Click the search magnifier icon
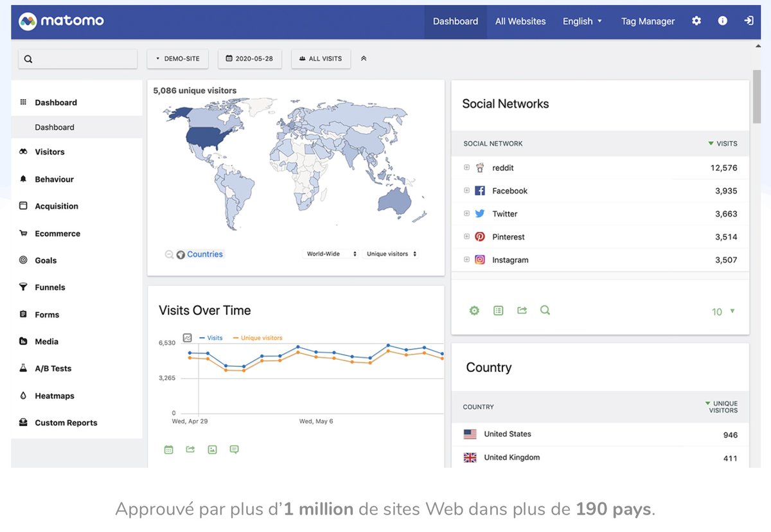771x532 pixels. point(28,59)
